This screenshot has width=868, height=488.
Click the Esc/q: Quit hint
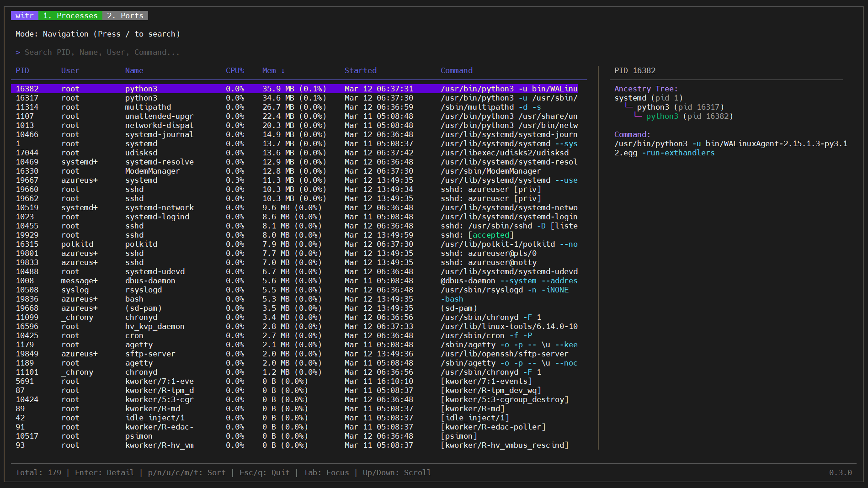pyautogui.click(x=265, y=472)
